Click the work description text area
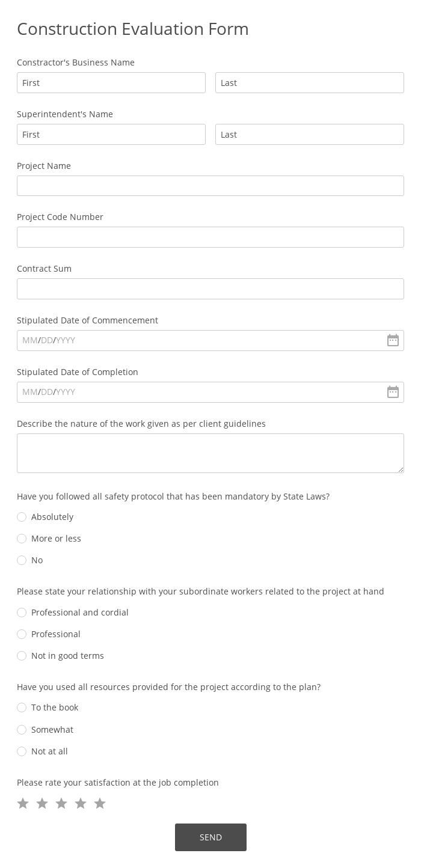The width and height of the screenshot is (421, 868). tap(210, 453)
